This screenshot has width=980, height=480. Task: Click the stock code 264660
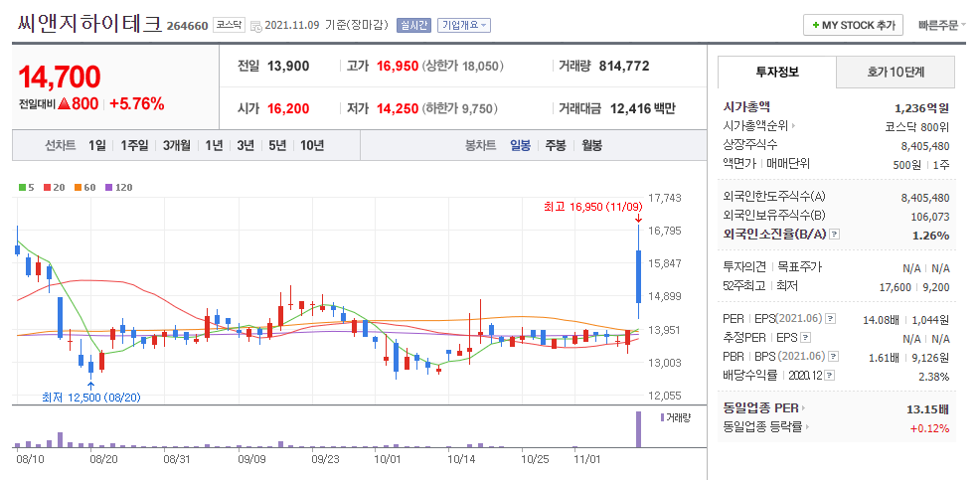(187, 26)
